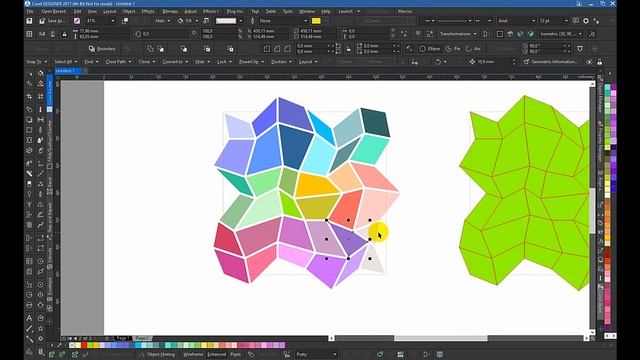Click the purple rhombus in the colorful artwork
The width and height of the screenshot is (640, 360).
click(x=348, y=239)
